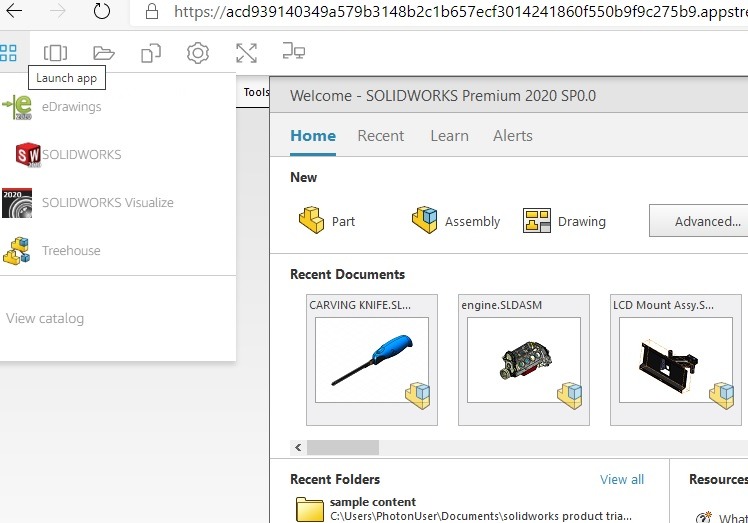The image size is (748, 523).
Task: Click the CARVING KNIFE.SL... file name
Action: (360, 305)
